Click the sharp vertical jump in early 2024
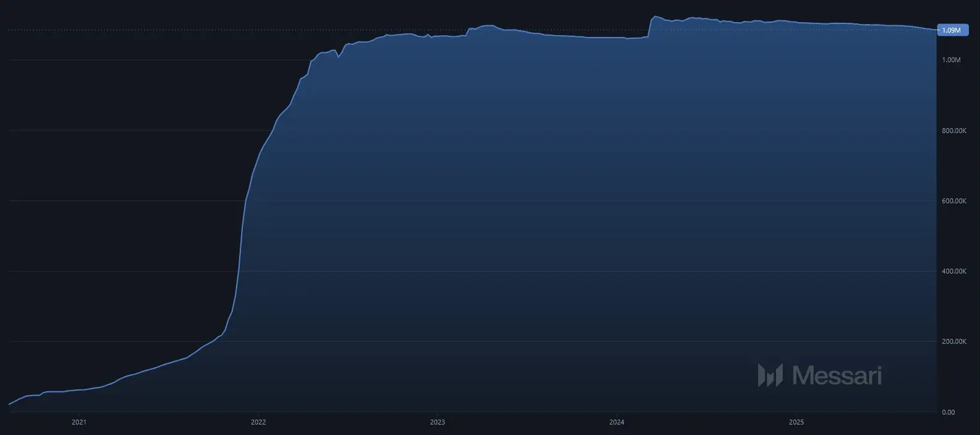 coord(650,27)
